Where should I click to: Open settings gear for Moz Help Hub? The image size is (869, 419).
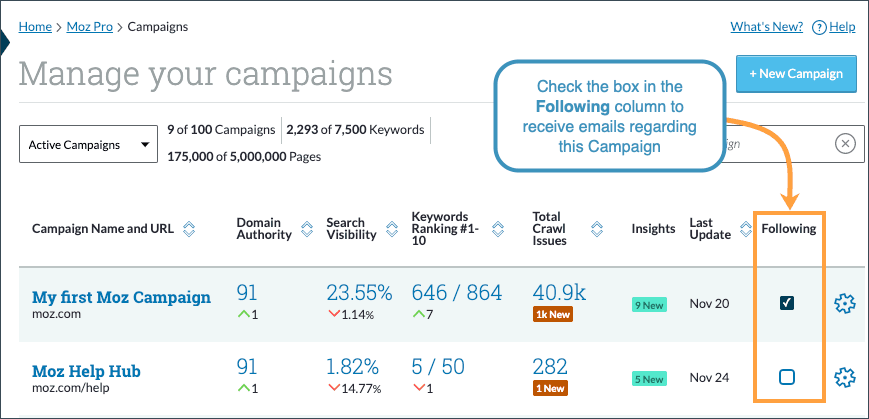click(x=845, y=377)
